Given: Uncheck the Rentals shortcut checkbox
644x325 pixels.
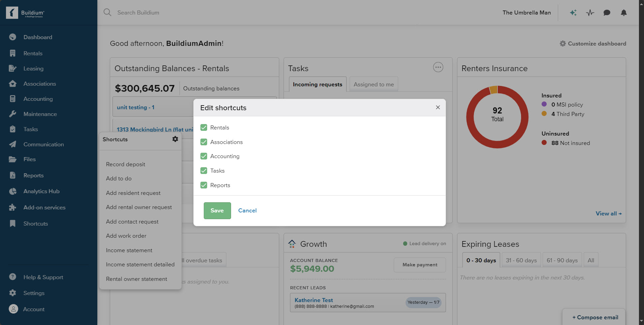Looking at the screenshot, I should point(204,127).
